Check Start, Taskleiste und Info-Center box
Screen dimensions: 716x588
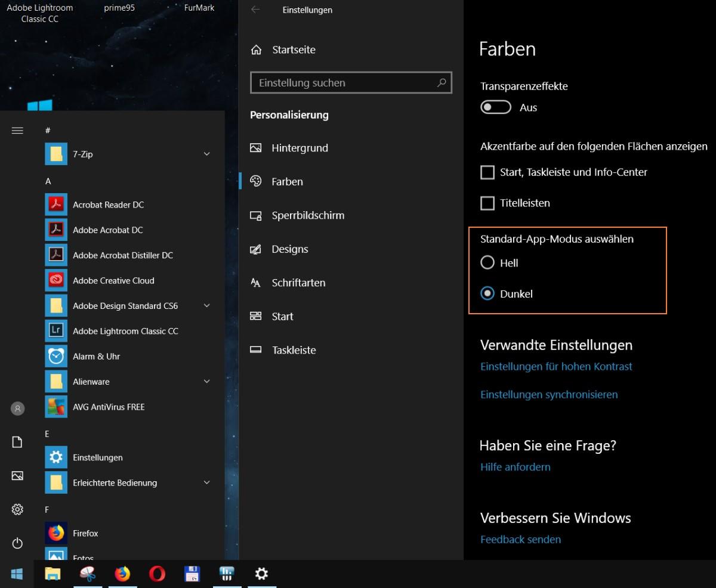[487, 172]
